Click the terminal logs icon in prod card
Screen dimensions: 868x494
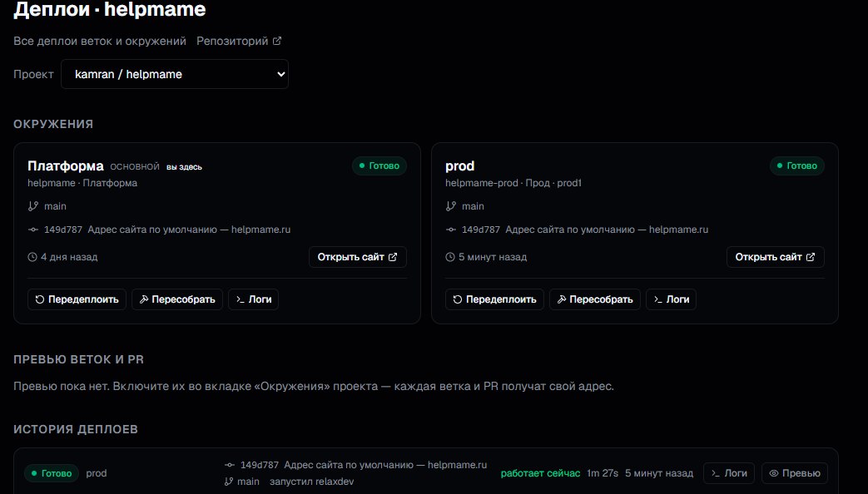658,299
